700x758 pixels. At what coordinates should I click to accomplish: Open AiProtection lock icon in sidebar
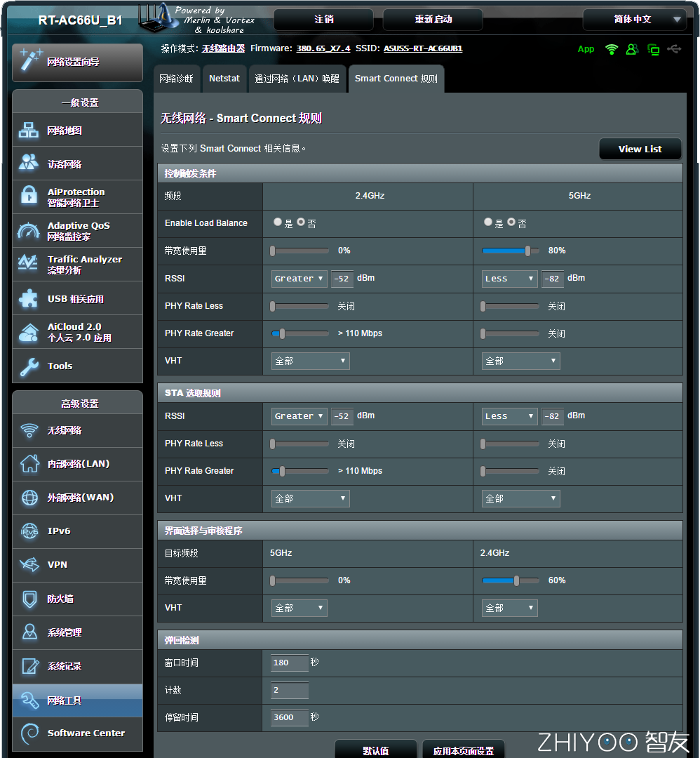pos(29,197)
